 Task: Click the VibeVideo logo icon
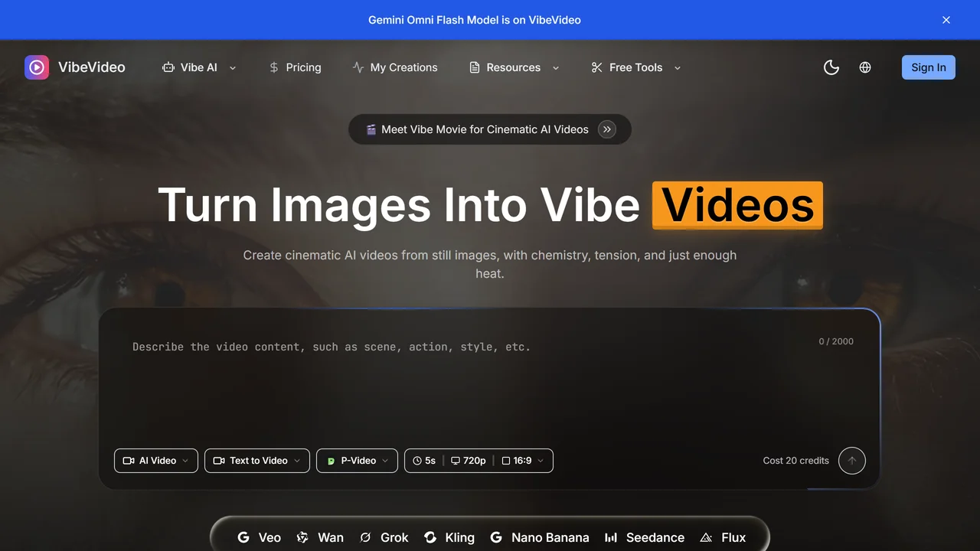pyautogui.click(x=37, y=67)
